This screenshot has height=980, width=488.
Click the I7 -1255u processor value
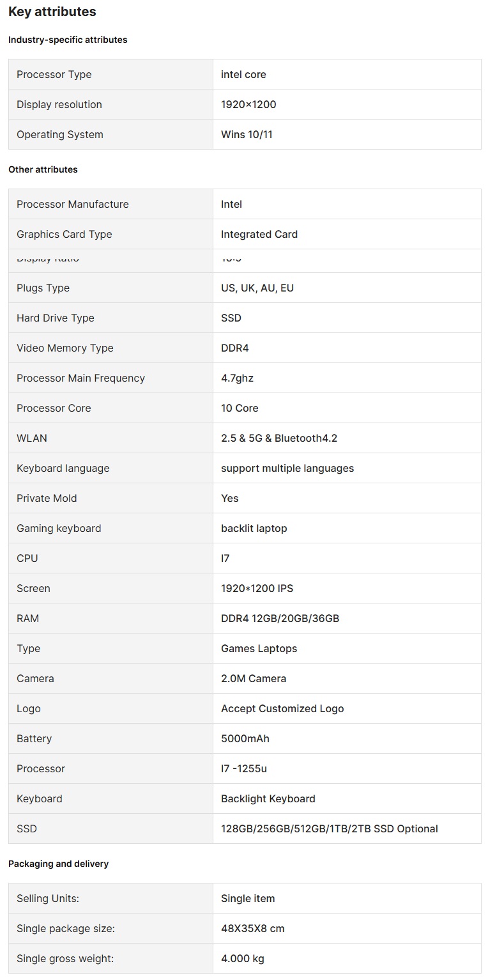(244, 768)
